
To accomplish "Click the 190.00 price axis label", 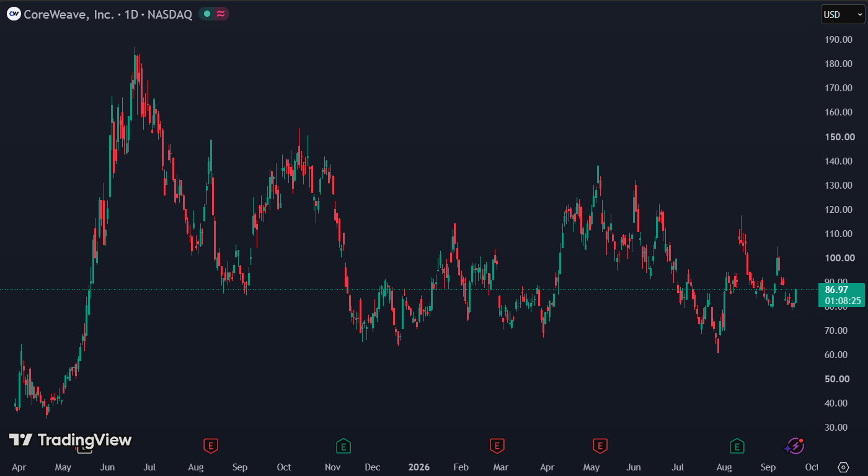I will [839, 40].
